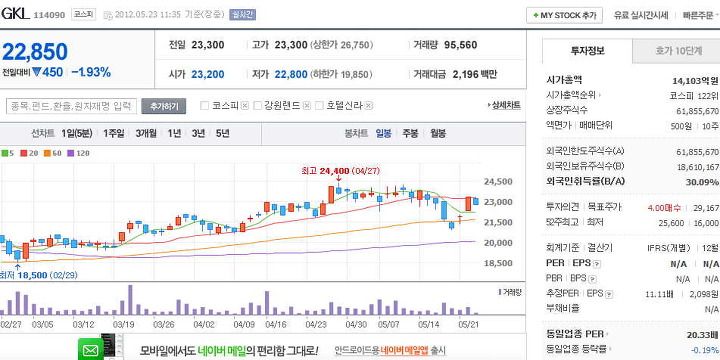The image size is (720, 360).
Task: Show the 월봉 candlestick chart
Action: point(438,134)
